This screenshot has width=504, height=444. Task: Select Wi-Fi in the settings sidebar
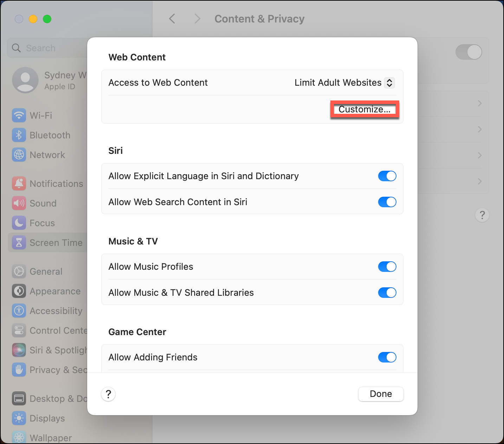click(41, 116)
